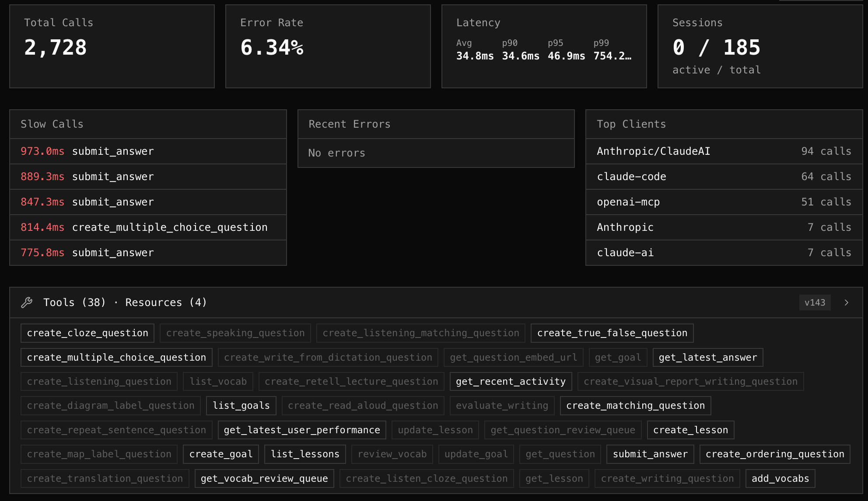Click the Avg 34.8ms latency value
This screenshot has height=501, width=868.
[475, 56]
